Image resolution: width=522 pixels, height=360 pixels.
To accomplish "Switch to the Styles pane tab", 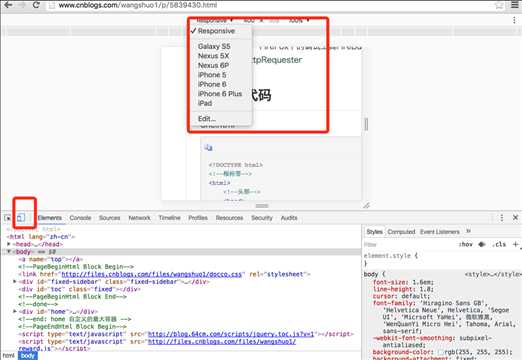I will pyautogui.click(x=374, y=232).
